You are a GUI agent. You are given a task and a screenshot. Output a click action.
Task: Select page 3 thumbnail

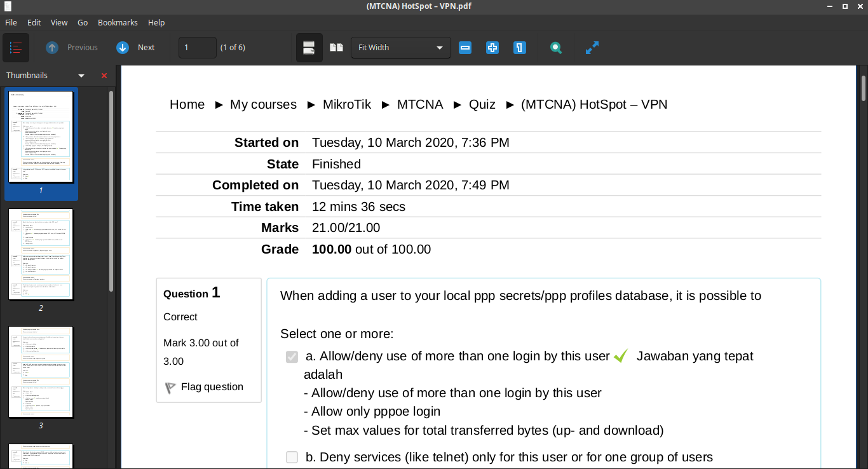point(41,372)
